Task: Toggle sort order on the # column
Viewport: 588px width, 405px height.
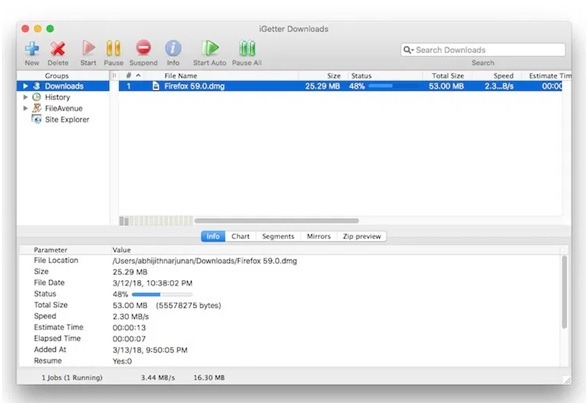Action: (133, 75)
